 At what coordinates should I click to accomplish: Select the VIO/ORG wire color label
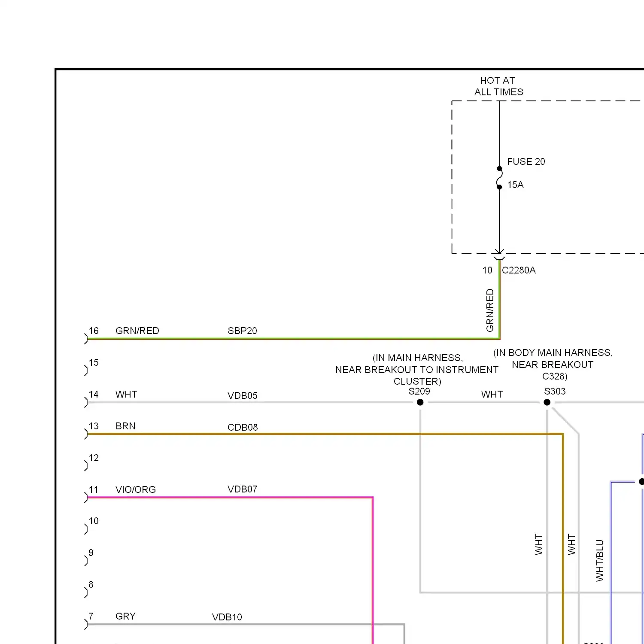click(136, 489)
